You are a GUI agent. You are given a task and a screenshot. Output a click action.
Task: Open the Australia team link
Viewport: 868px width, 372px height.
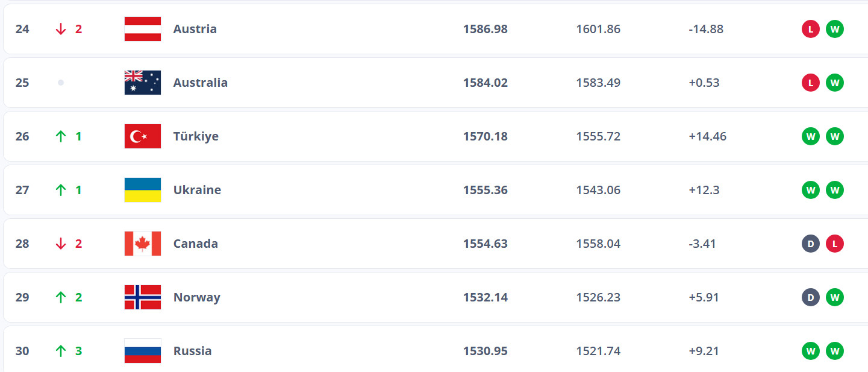coord(200,83)
